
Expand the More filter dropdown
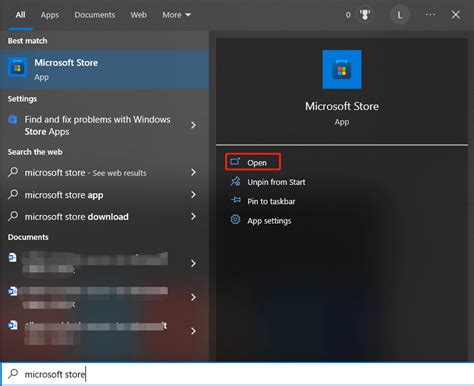pyautogui.click(x=177, y=15)
